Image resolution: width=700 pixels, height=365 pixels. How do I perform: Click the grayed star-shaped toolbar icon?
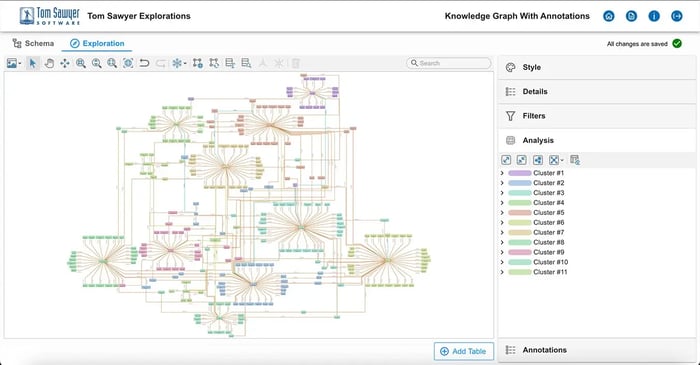coord(279,63)
